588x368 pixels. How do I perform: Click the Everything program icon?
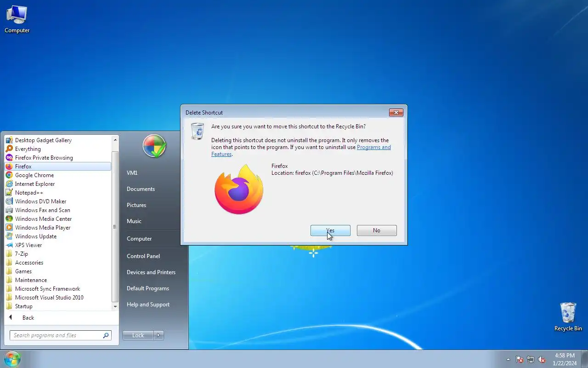[x=9, y=149]
